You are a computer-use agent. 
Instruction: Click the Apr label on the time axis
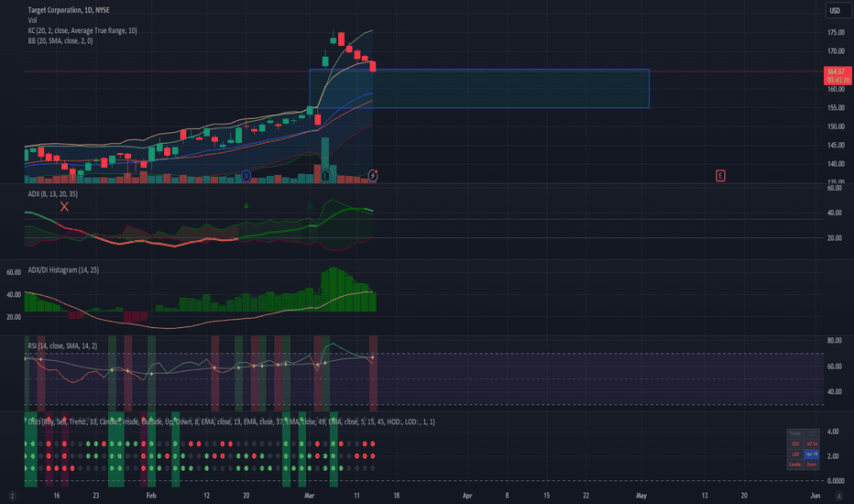[x=467, y=496]
